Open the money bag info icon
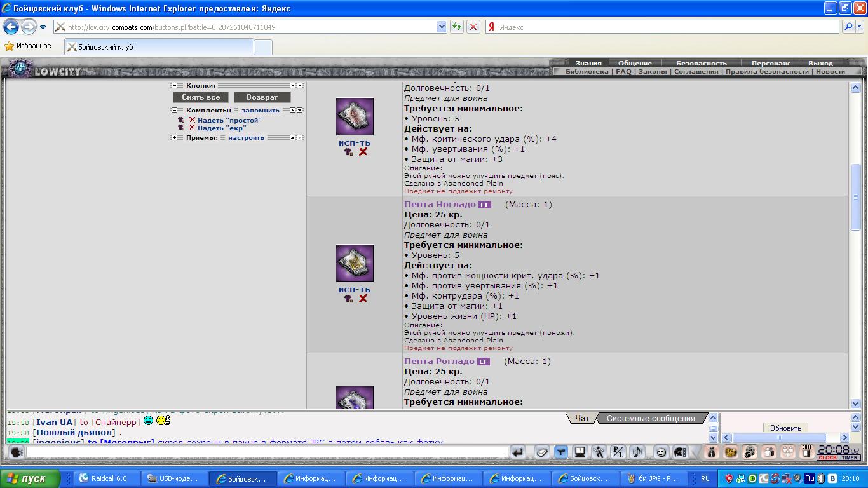 click(712, 452)
